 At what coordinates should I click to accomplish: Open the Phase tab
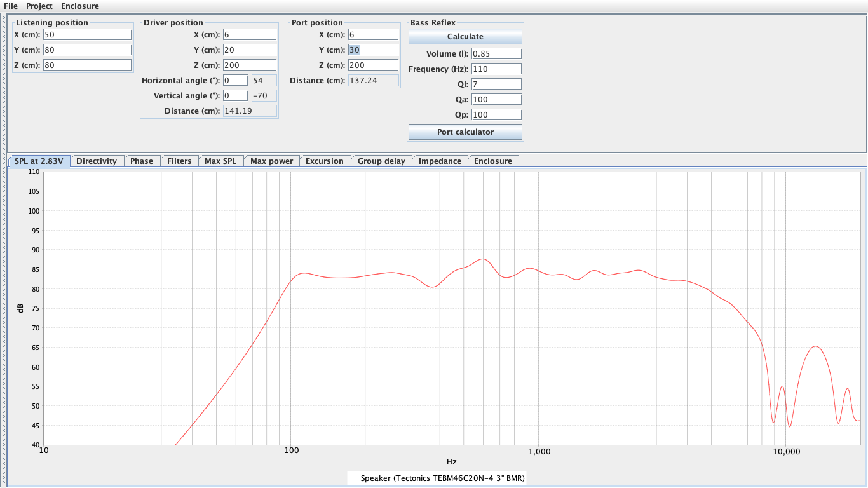pyautogui.click(x=142, y=161)
